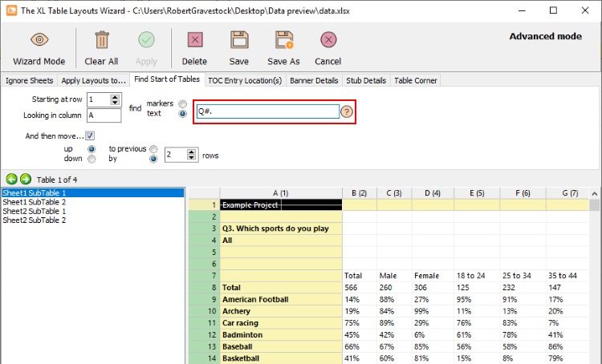Screen dimensions: 602x364
Task: Click the Save floppy disk icon
Action: 239,39
